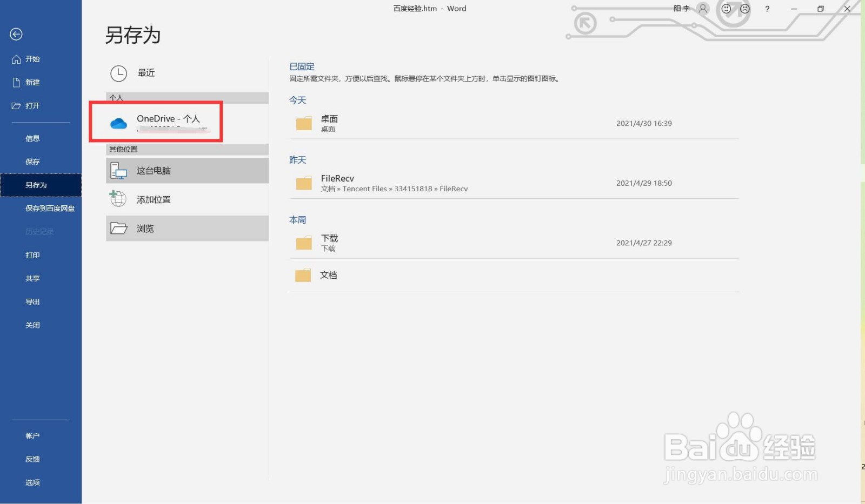Switch to the 打印 section

[x=32, y=254]
